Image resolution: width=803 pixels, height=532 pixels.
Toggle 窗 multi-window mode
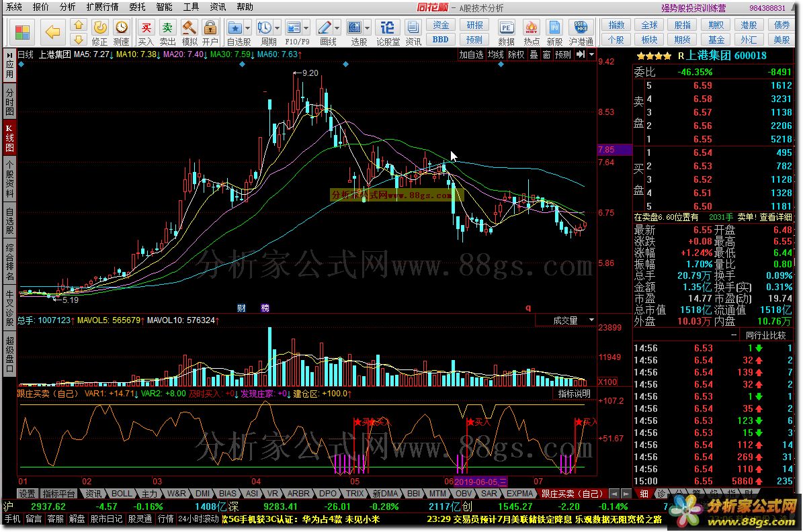click(x=546, y=54)
